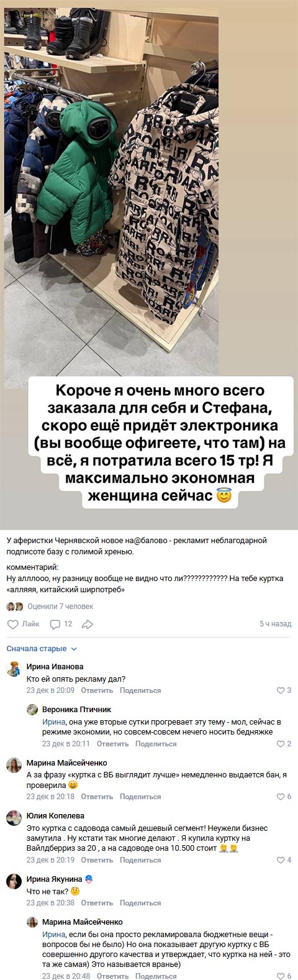Image resolution: width=298 pixels, height=980 pixels.
Task: Click the '5 ч назад' post time
Action: 275,624
